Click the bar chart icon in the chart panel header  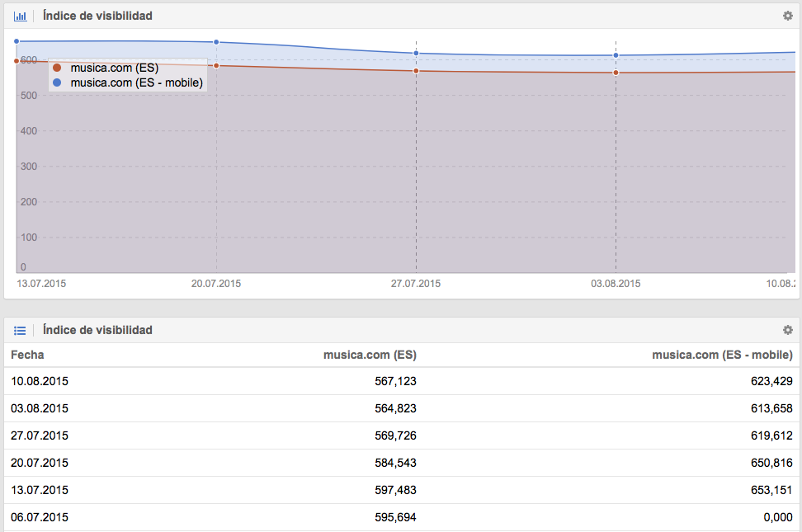tap(20, 16)
